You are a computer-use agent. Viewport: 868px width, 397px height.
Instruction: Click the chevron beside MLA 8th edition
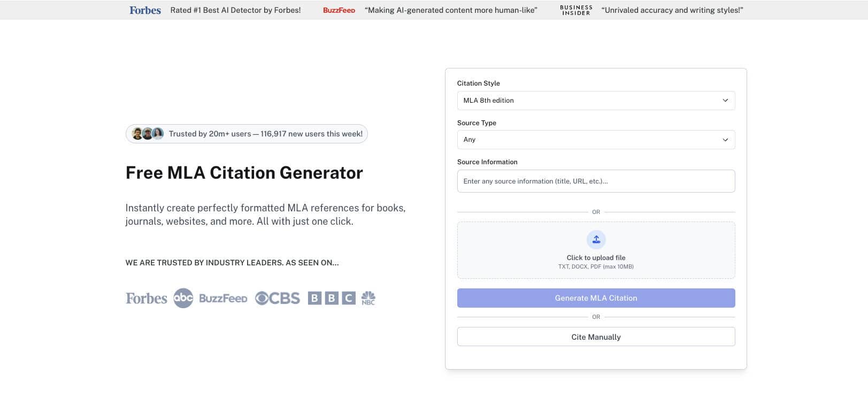(x=725, y=101)
